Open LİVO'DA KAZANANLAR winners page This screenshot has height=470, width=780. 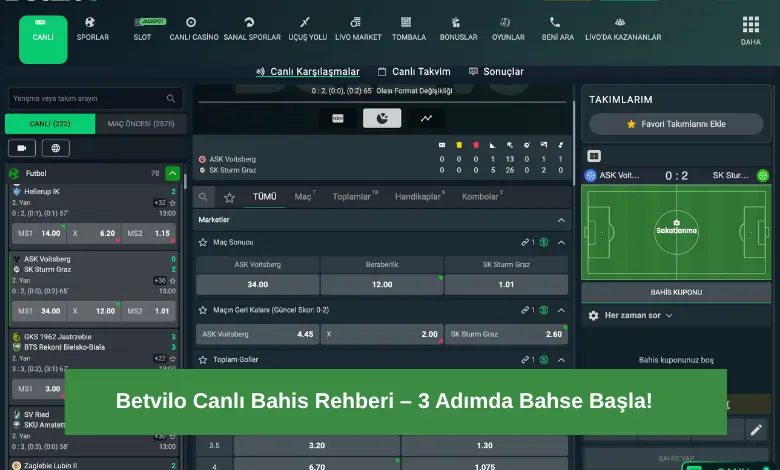tap(623, 29)
